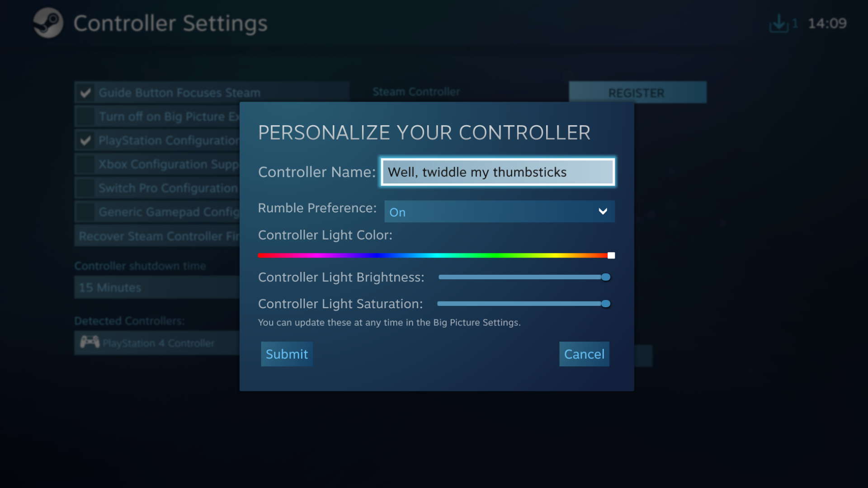Click the PlayStation Configuration Support icon

point(85,140)
